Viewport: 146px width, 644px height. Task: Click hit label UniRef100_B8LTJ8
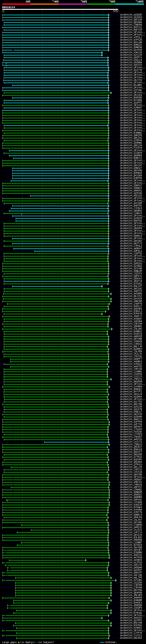(131, 347)
